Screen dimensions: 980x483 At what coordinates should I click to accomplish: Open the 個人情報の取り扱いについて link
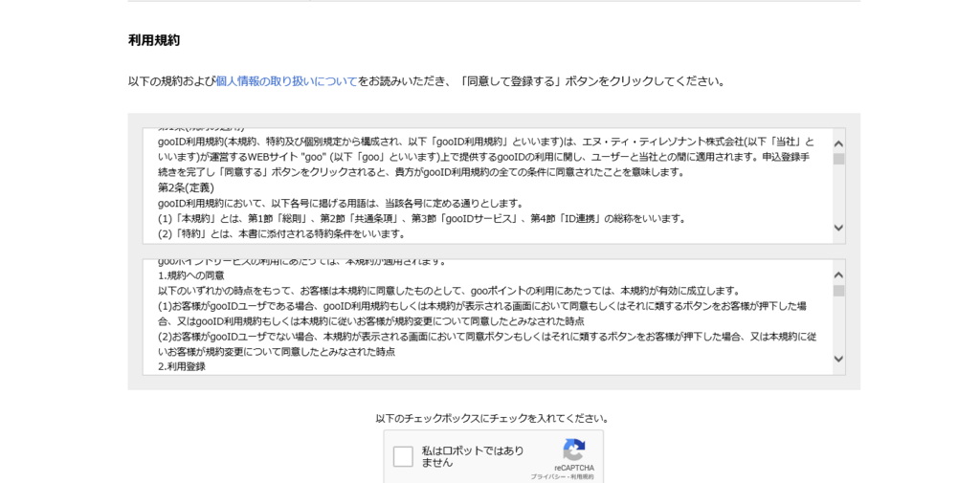click(x=286, y=81)
